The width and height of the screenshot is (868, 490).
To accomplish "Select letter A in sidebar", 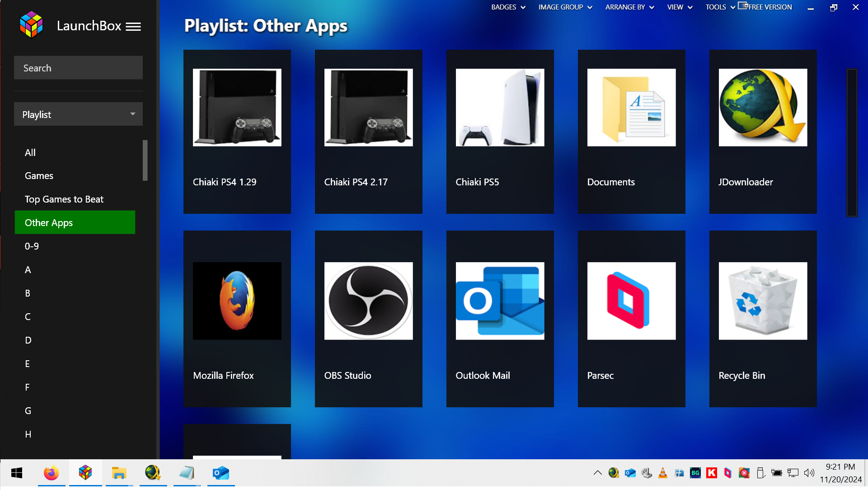I will [x=75, y=269].
